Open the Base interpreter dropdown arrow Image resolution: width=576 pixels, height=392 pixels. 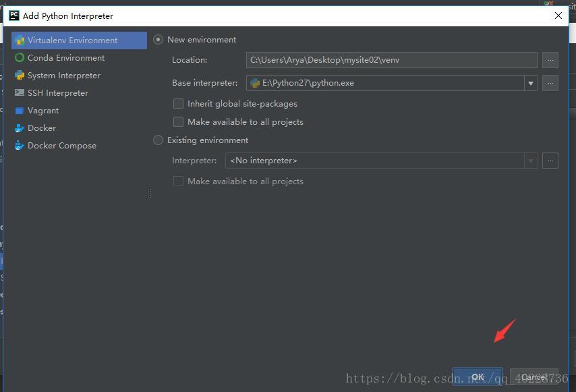(x=531, y=83)
